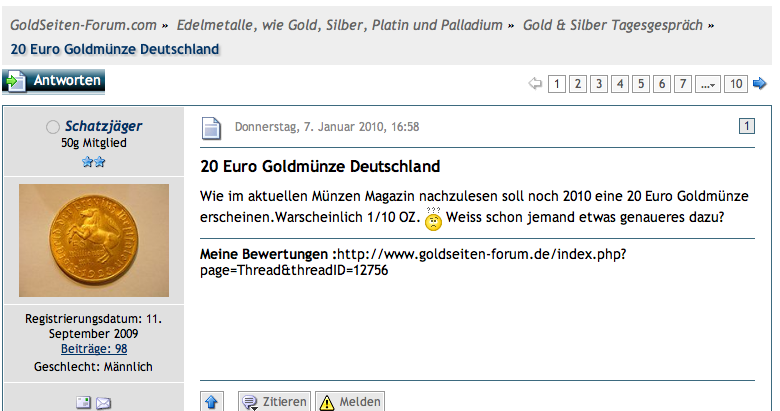The image size is (780, 411).
Task: Open page 7 of thread
Action: coord(683,84)
